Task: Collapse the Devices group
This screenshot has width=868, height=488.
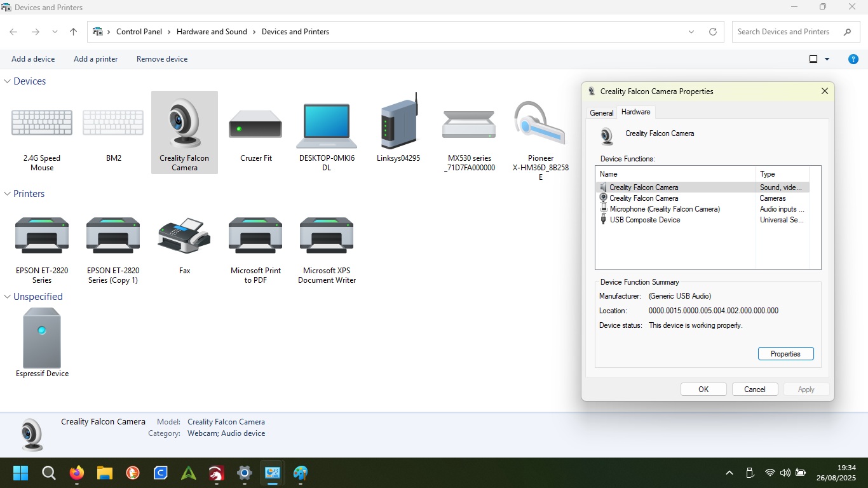Action: (8, 81)
